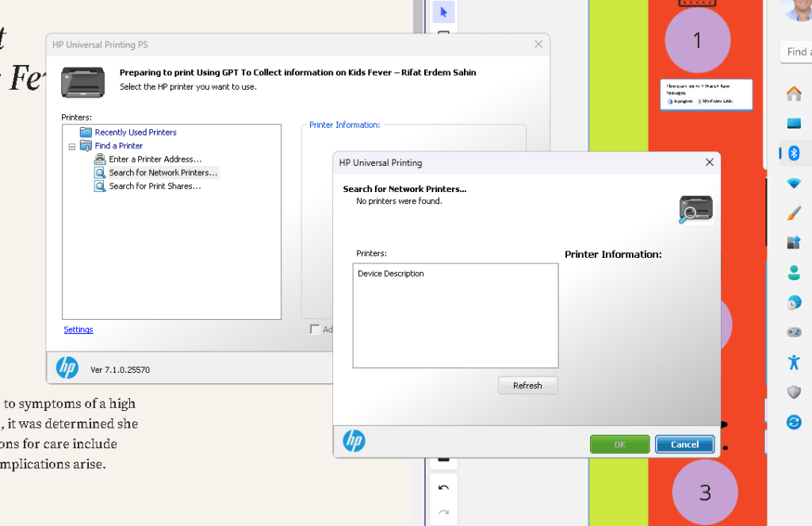Screen dimensions: 812x526
Task: Open Windows Update sync icon
Action: pyautogui.click(x=793, y=422)
